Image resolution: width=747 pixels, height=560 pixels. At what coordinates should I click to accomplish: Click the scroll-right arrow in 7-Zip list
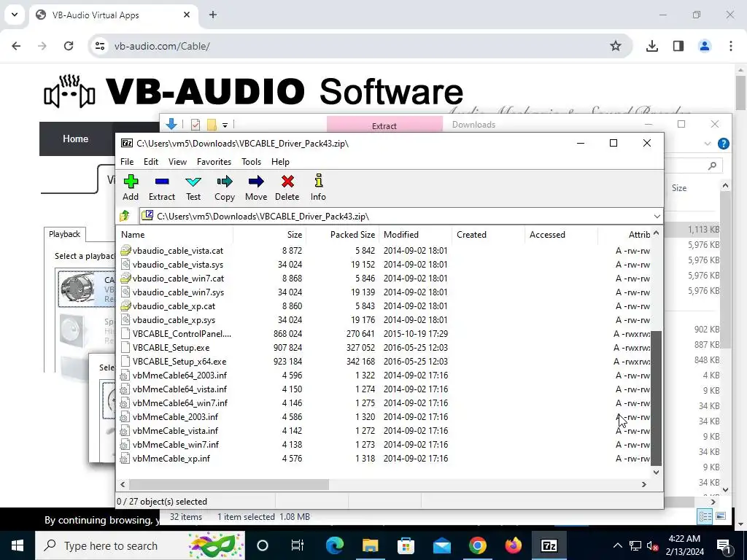[644, 484]
